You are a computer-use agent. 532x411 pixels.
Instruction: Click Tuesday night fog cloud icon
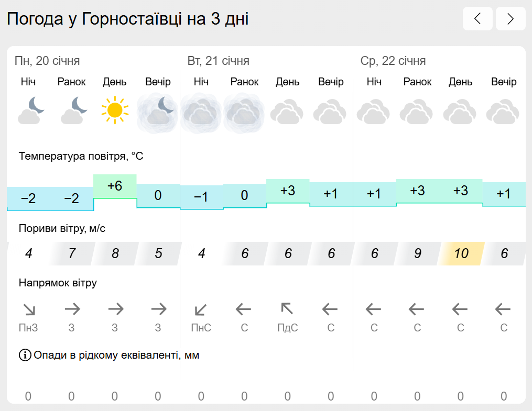pos(201,111)
